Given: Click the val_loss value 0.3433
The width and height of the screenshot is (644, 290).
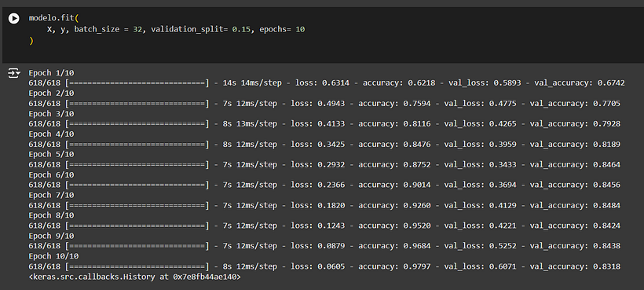Looking at the screenshot, I should pyautogui.click(x=503, y=164).
